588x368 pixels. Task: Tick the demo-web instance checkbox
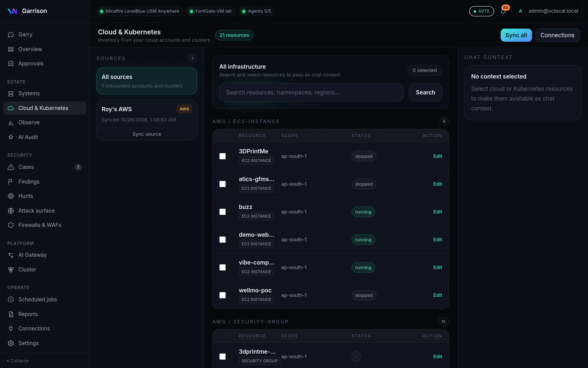[x=222, y=239]
